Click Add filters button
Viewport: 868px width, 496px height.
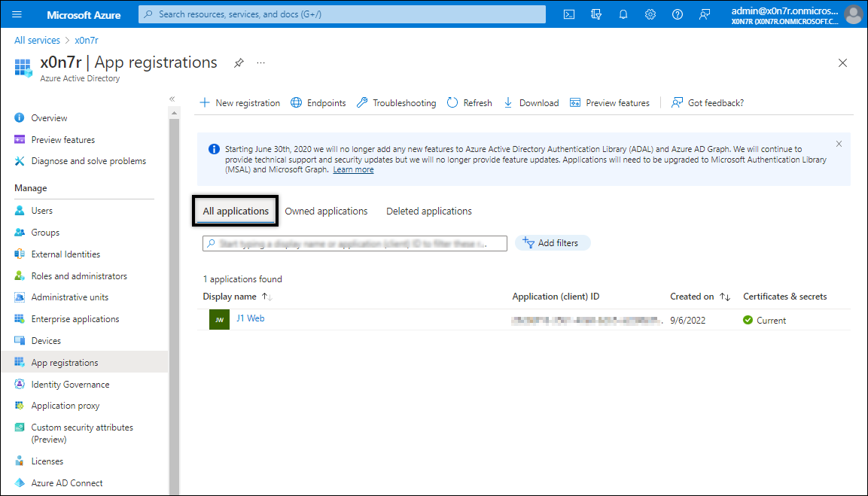pos(553,243)
